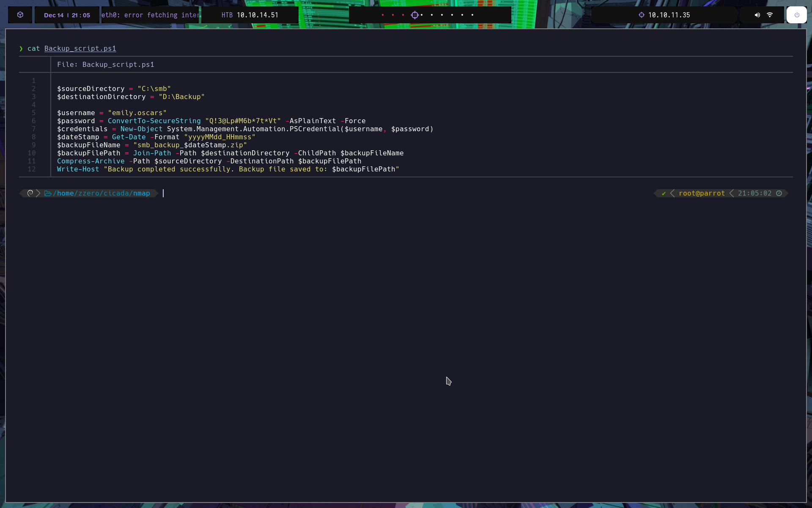Open the volume speaker icon

coord(757,15)
